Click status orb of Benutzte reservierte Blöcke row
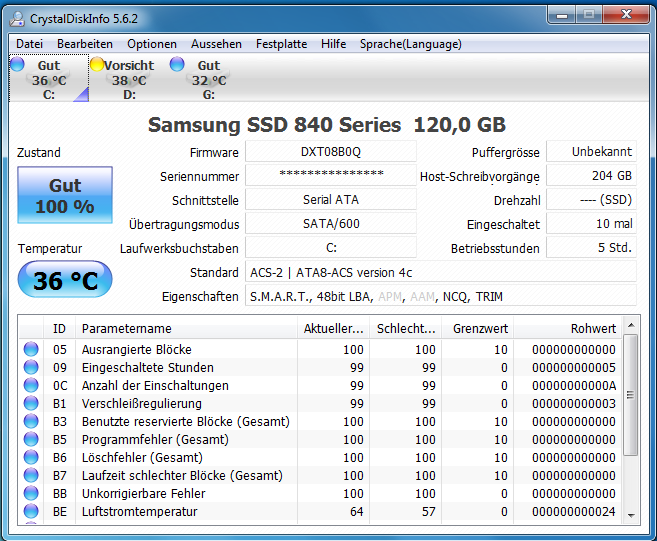 (31, 421)
